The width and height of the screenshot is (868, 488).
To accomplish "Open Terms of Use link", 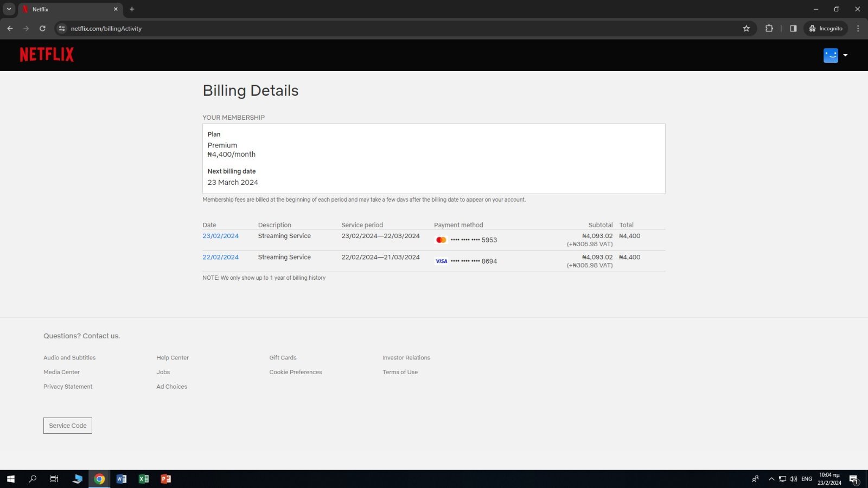I will pyautogui.click(x=400, y=372).
